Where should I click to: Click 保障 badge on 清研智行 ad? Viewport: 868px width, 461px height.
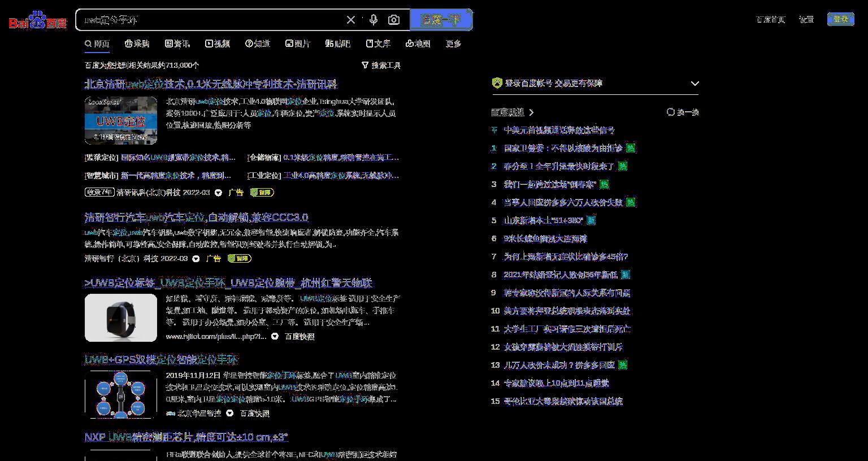click(240, 259)
